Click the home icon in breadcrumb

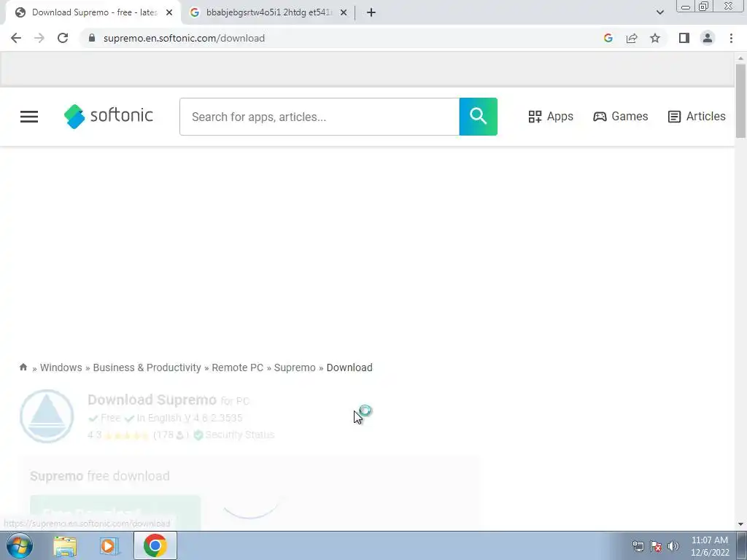(23, 367)
